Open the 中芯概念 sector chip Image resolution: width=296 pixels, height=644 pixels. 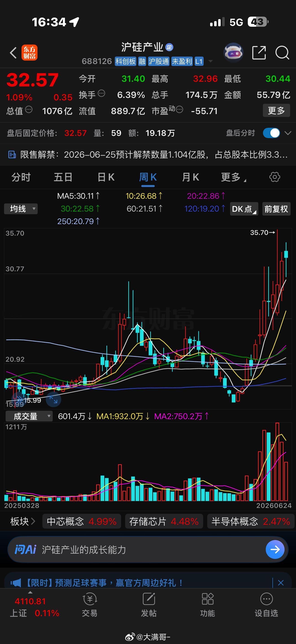pos(82,521)
